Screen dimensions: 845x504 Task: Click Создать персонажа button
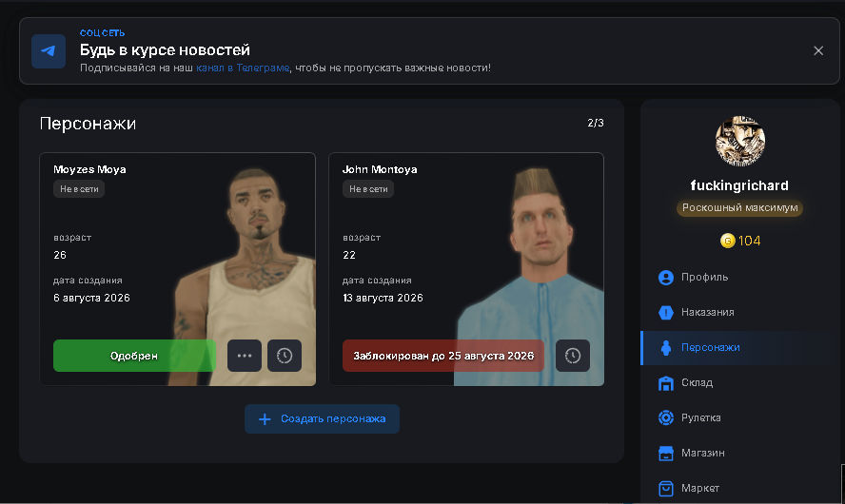(x=322, y=419)
